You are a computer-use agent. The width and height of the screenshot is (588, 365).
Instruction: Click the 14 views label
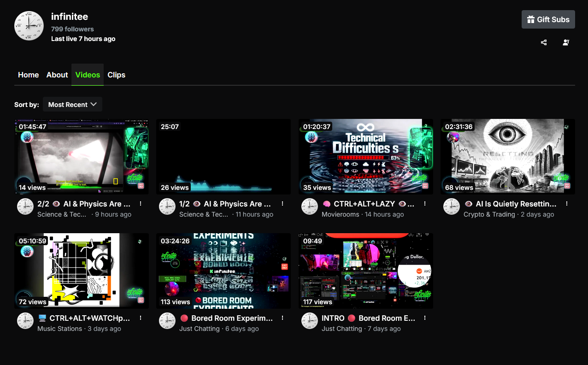[32, 188]
